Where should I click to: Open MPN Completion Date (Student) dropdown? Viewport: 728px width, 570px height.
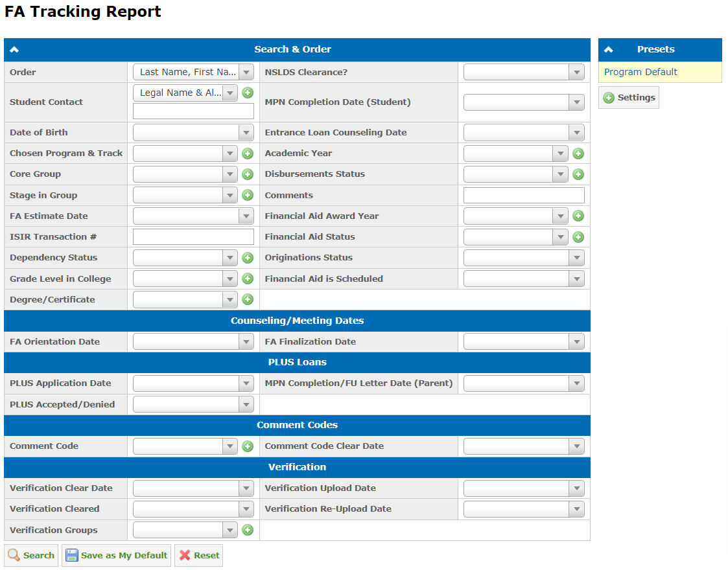pyautogui.click(x=524, y=102)
